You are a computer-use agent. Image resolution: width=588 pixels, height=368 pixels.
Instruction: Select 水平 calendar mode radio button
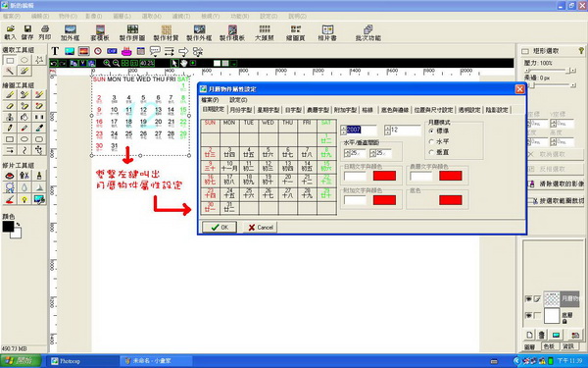click(x=431, y=141)
